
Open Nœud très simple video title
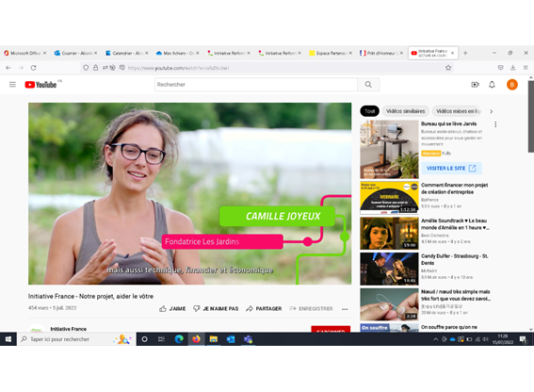(456, 295)
